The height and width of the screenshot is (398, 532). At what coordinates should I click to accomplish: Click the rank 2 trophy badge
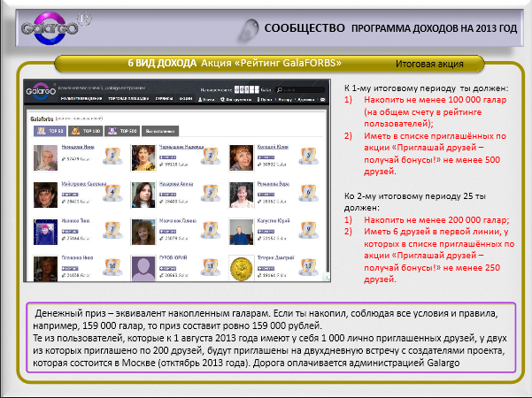click(211, 156)
